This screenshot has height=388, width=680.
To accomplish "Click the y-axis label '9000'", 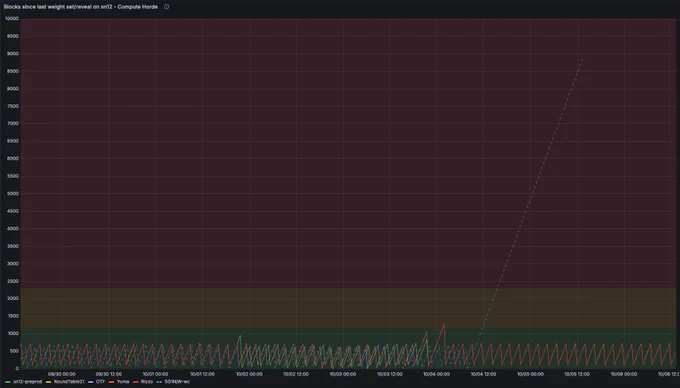I will click(13, 54).
